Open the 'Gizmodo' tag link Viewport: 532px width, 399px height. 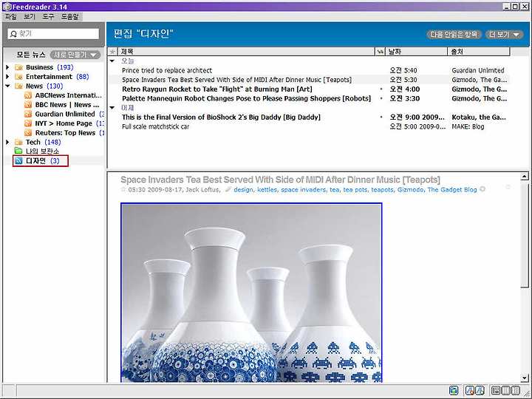tap(410, 190)
